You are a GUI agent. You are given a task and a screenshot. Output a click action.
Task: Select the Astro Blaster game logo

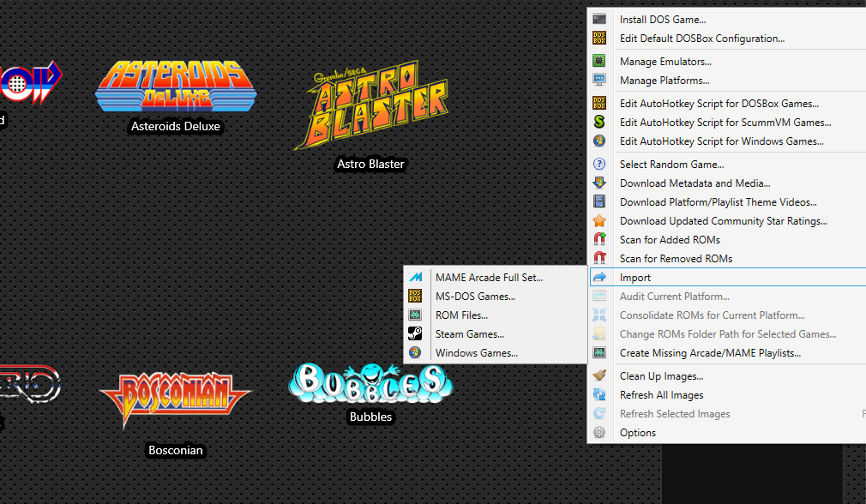[x=370, y=105]
